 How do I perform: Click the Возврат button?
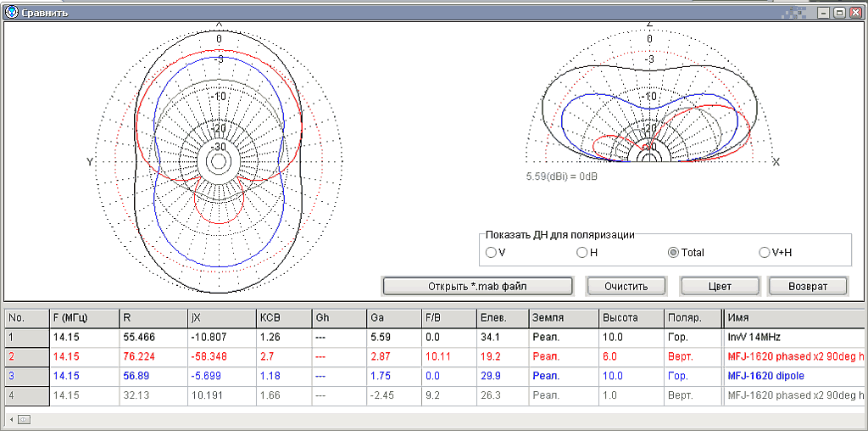(x=807, y=287)
